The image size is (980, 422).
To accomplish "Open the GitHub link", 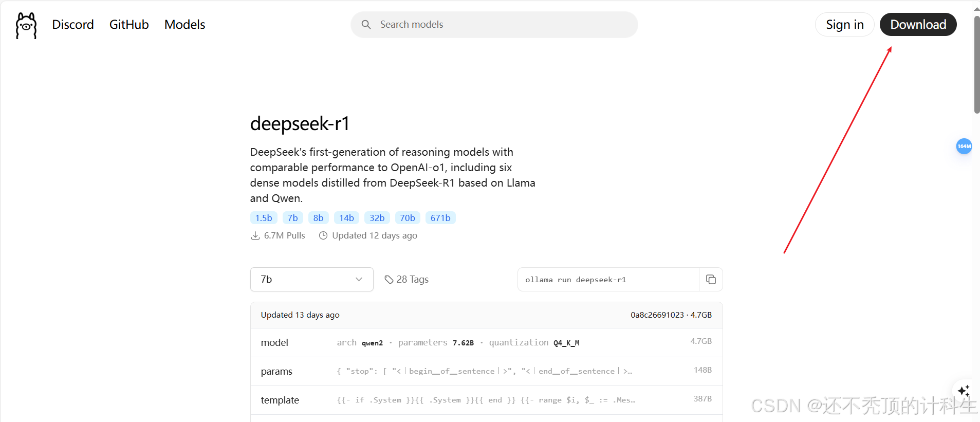I will pyautogui.click(x=129, y=25).
